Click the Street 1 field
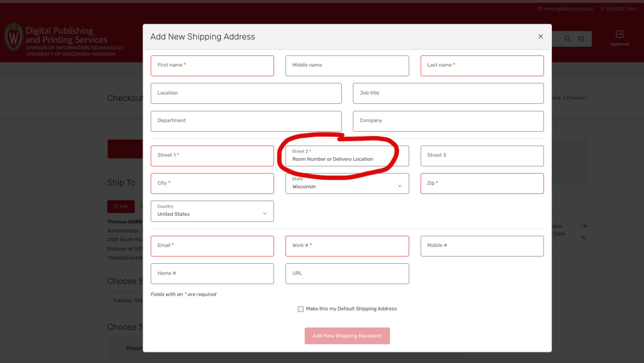 212,156
